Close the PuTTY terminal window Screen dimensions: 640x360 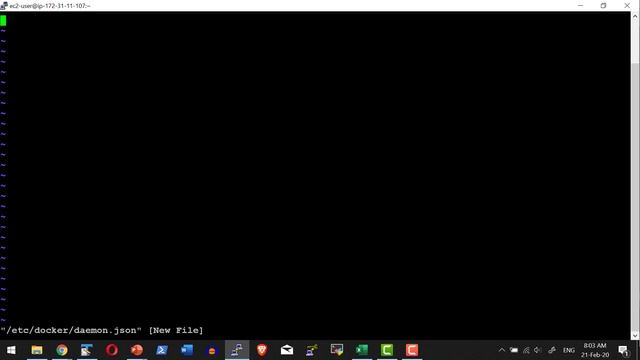627,6
